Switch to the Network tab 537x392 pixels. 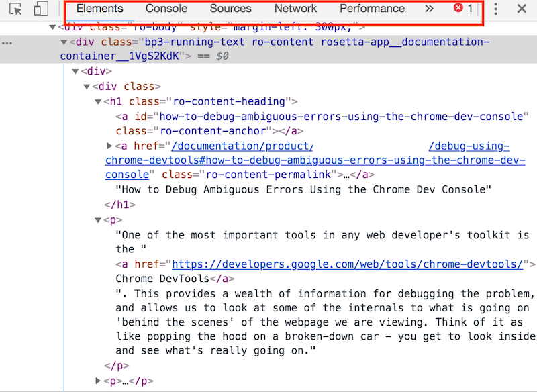pos(295,9)
